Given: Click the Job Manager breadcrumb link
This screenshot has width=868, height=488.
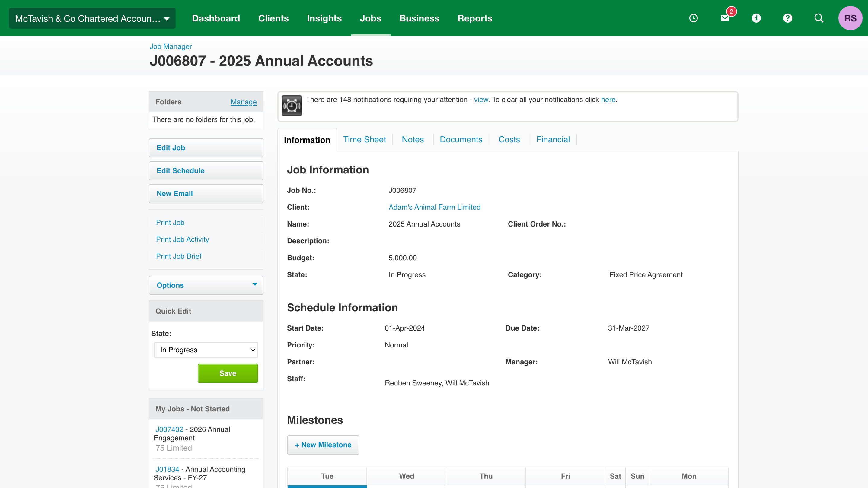Looking at the screenshot, I should pyautogui.click(x=171, y=46).
